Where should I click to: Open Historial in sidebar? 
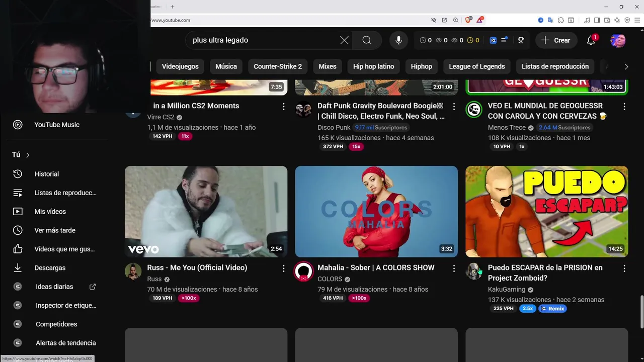57,174
